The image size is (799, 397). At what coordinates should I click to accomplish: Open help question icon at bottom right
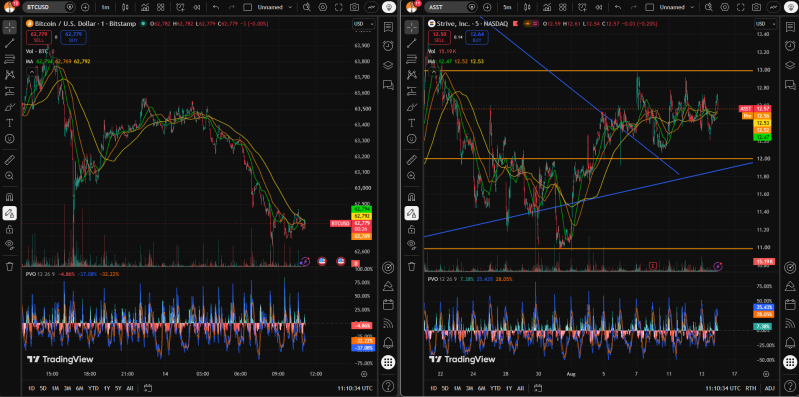pos(790,385)
